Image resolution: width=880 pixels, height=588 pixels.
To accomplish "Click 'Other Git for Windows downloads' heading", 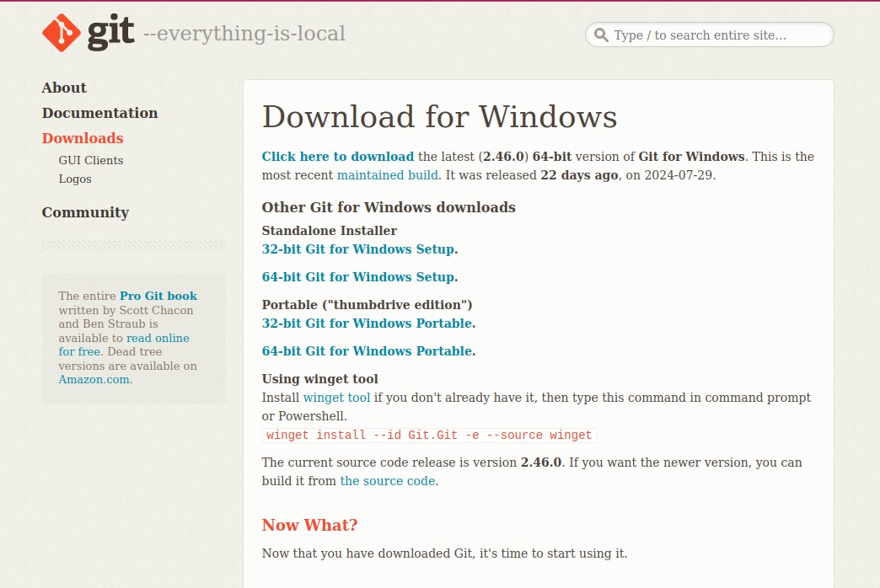I will [389, 207].
